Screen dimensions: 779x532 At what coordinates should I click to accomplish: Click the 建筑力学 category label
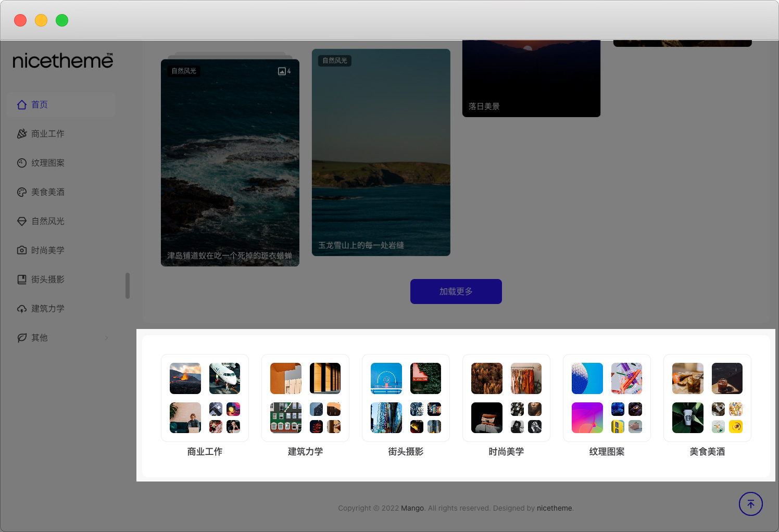click(x=305, y=452)
